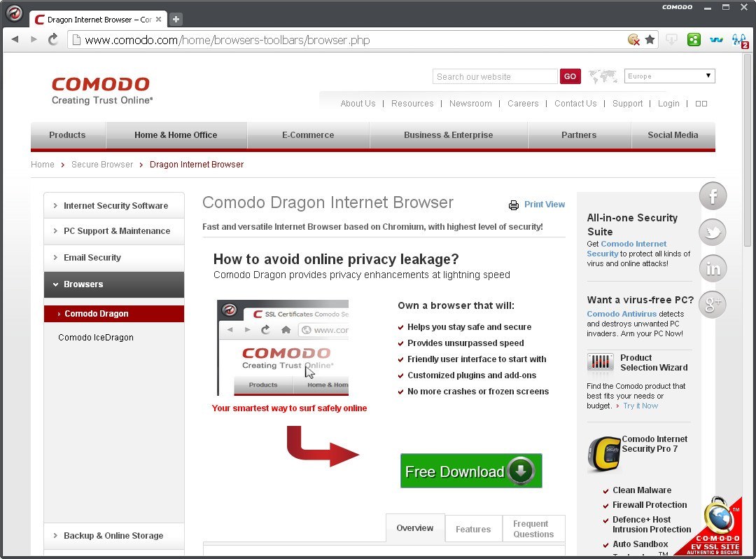Click the Product Selection Wizard icon
Screen dimensions: 756x559
601,361
